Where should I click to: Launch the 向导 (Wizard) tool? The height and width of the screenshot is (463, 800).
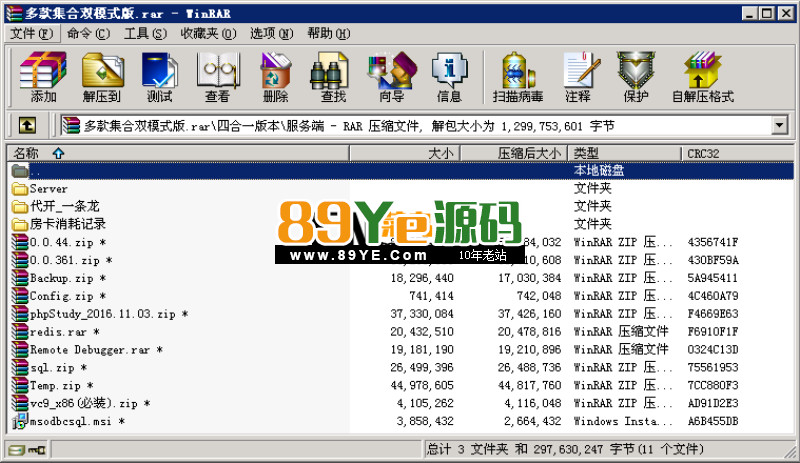(392, 77)
